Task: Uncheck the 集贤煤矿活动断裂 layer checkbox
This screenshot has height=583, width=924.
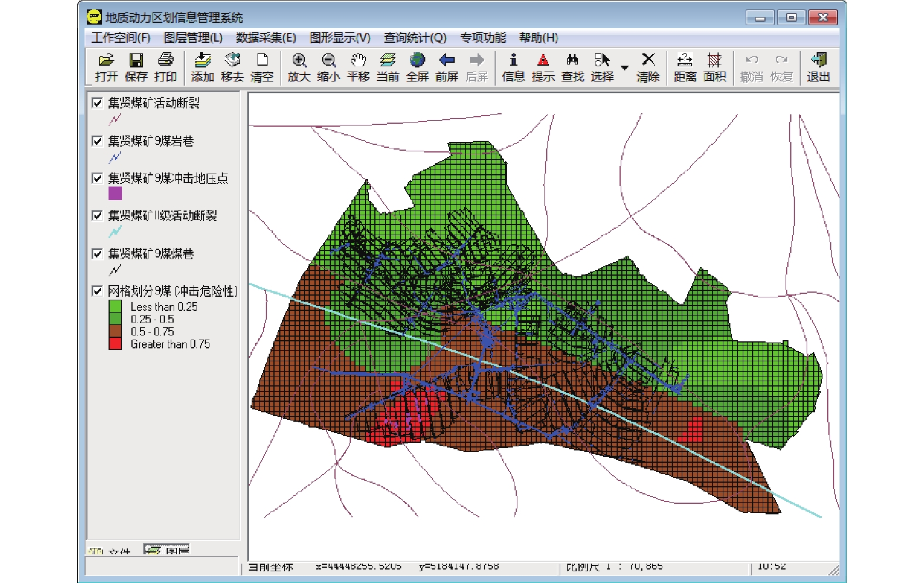Action: point(97,103)
